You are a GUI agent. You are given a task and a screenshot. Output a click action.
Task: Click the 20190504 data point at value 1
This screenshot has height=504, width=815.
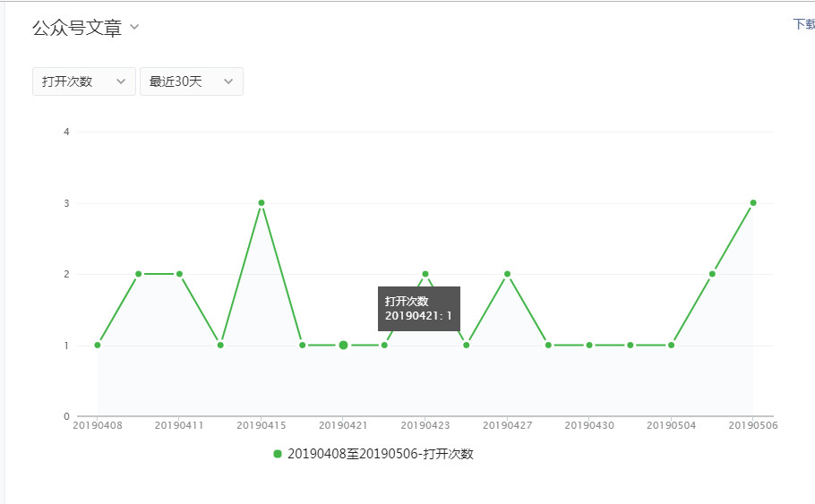pos(671,345)
